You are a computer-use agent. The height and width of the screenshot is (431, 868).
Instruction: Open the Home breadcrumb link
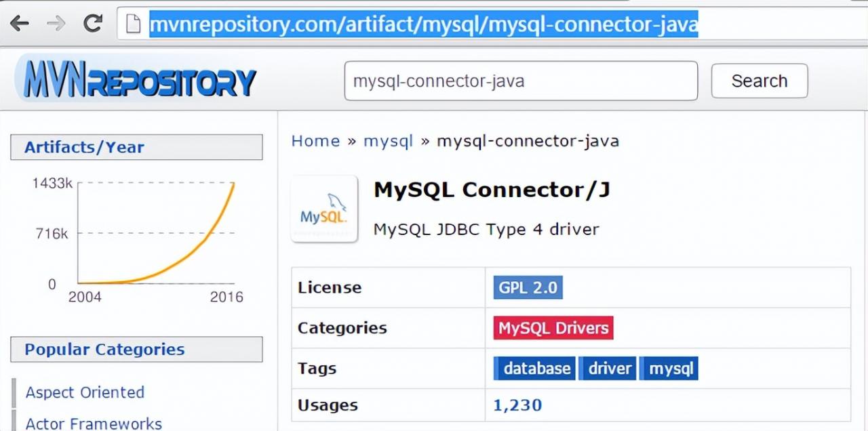pyautogui.click(x=315, y=141)
